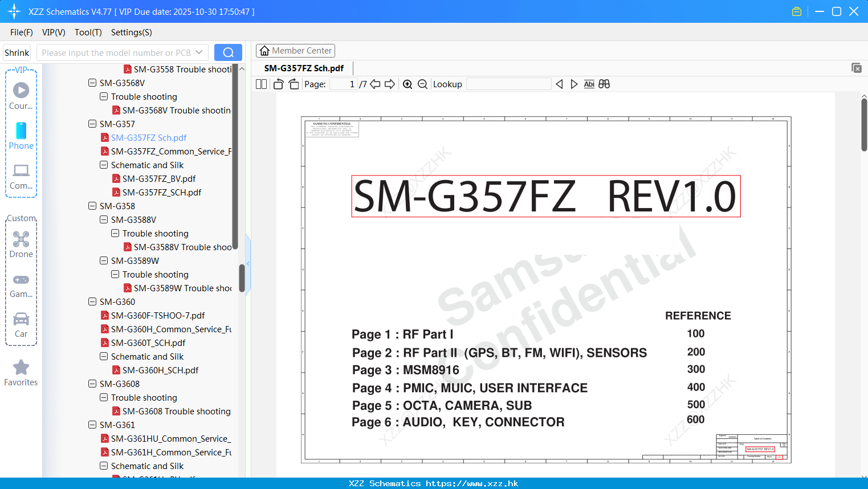Select the Phone category icon
The image size is (868, 489).
(21, 136)
